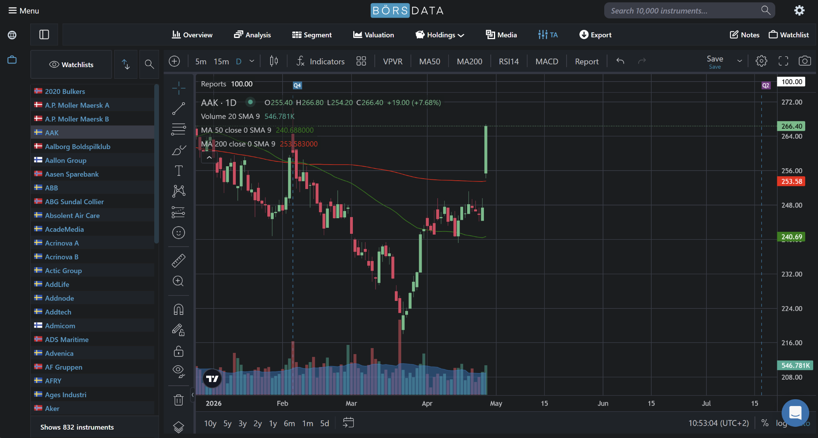The height and width of the screenshot is (438, 818).
Task: Open the site settings gear at top right
Action: pos(799,10)
